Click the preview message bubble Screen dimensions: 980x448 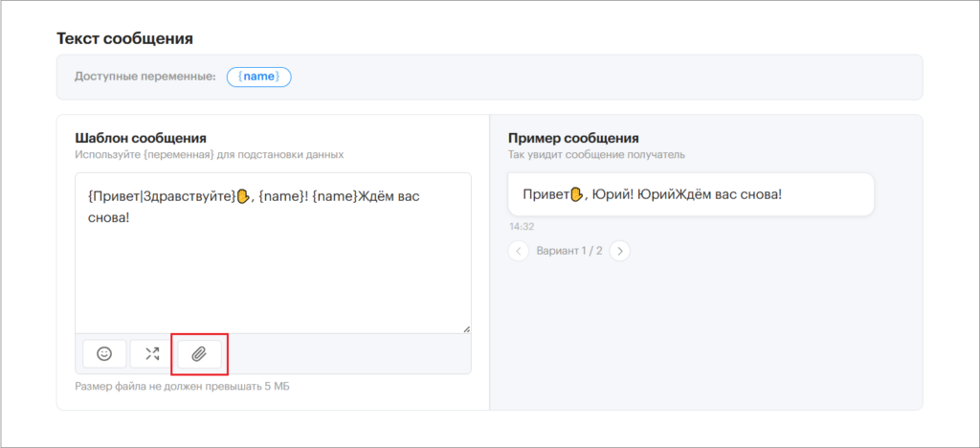click(x=691, y=194)
